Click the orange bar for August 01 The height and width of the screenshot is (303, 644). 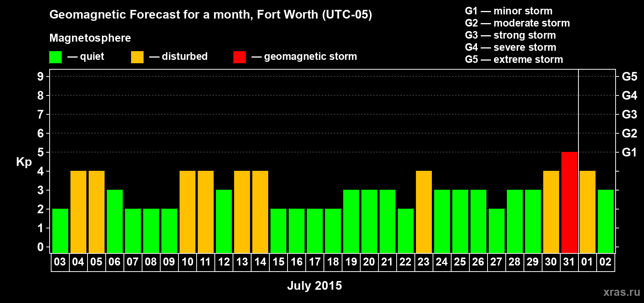(x=588, y=212)
